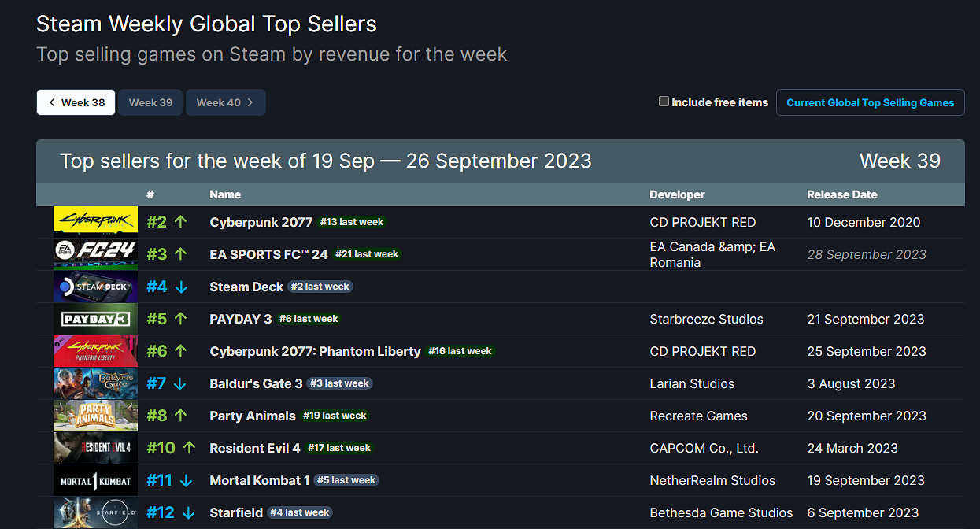Click the Release Date column header

point(841,194)
